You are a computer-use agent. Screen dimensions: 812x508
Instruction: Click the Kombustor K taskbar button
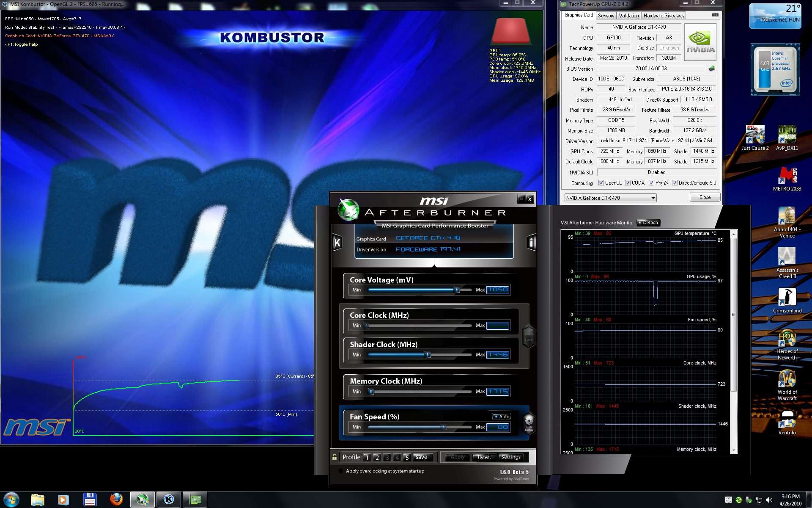coord(169,500)
